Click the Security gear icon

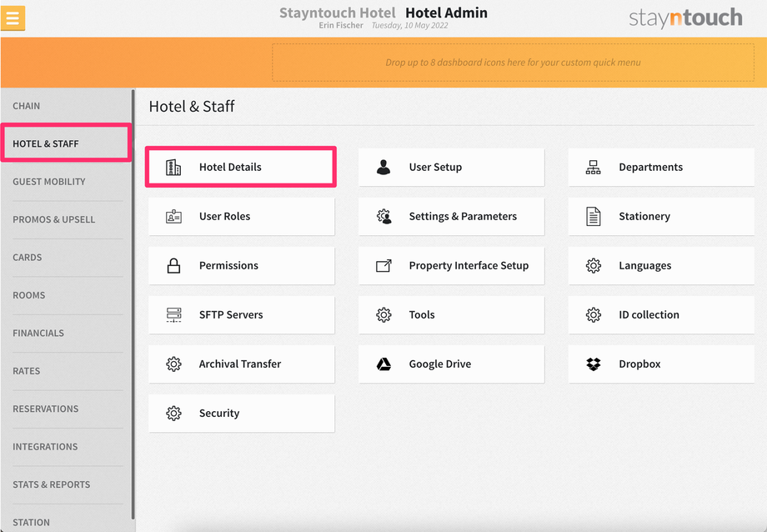point(173,414)
